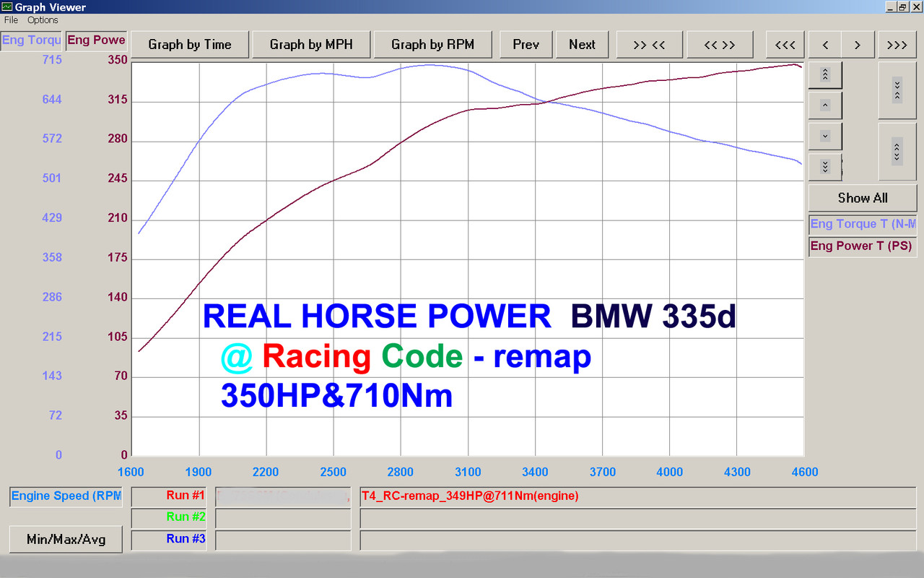Click the ">> <<" horizontal compress button
This screenshot has height=578, width=924.
coord(649,45)
